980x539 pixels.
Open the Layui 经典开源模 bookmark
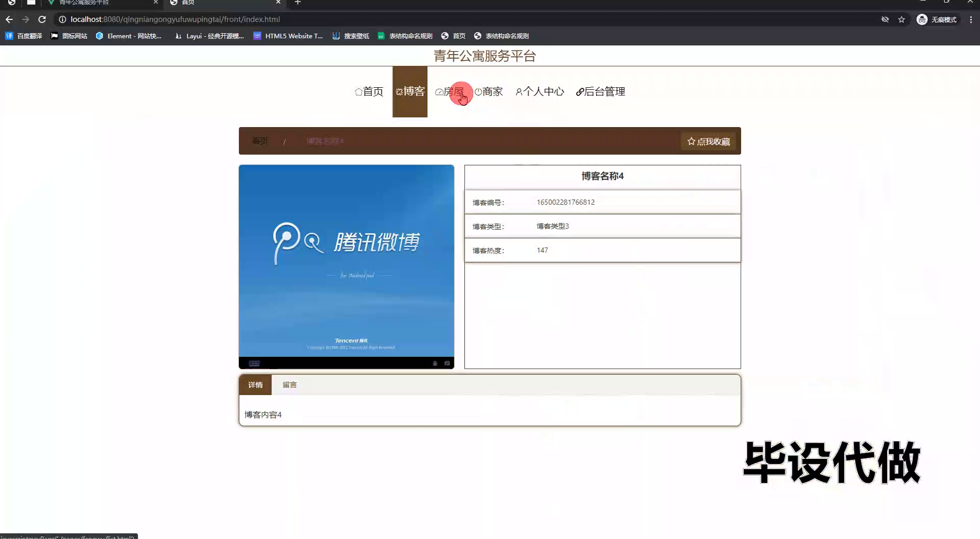(209, 36)
